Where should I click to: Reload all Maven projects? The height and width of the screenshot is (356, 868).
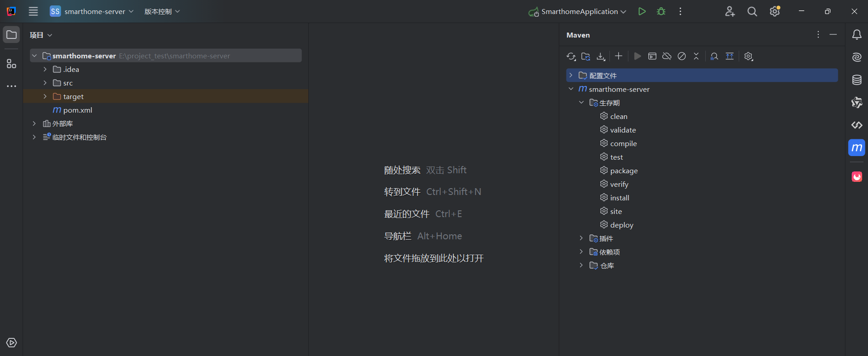coord(571,56)
